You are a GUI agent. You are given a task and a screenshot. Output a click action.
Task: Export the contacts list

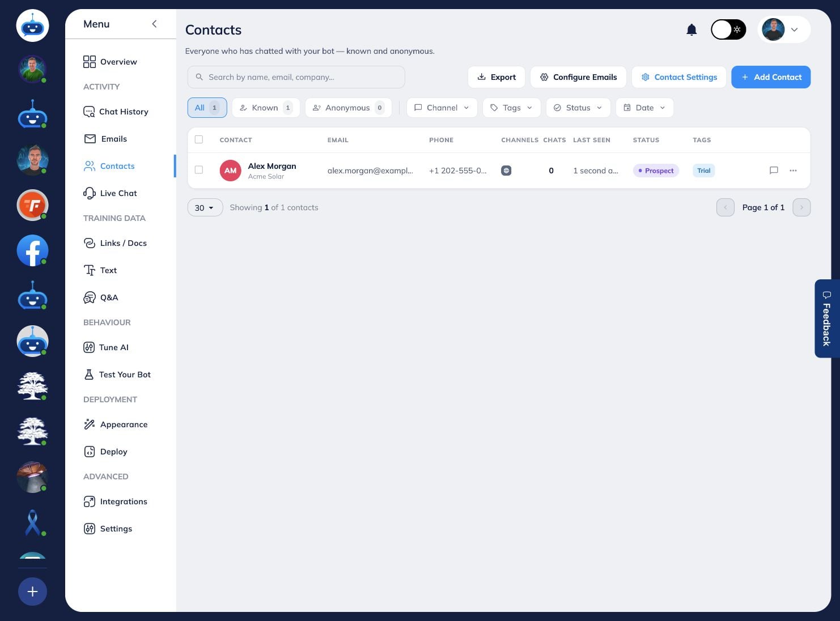click(x=497, y=77)
